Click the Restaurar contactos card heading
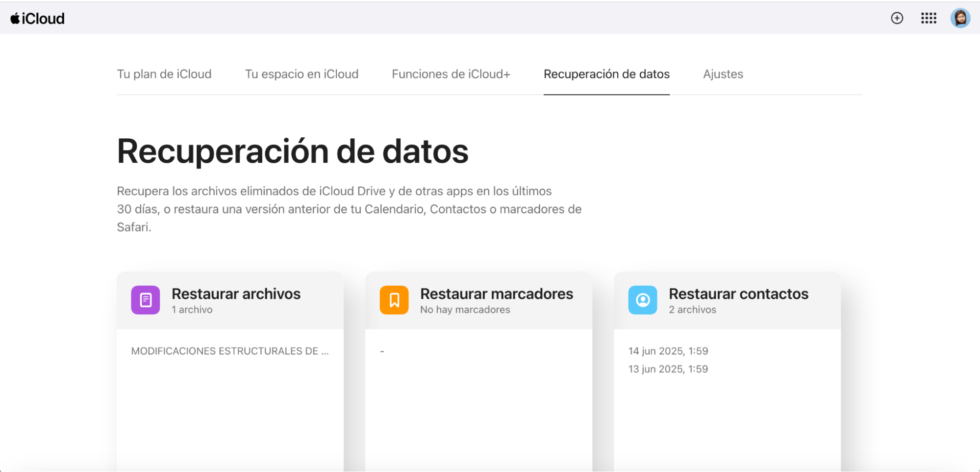Image resolution: width=980 pixels, height=472 pixels. coord(738,294)
